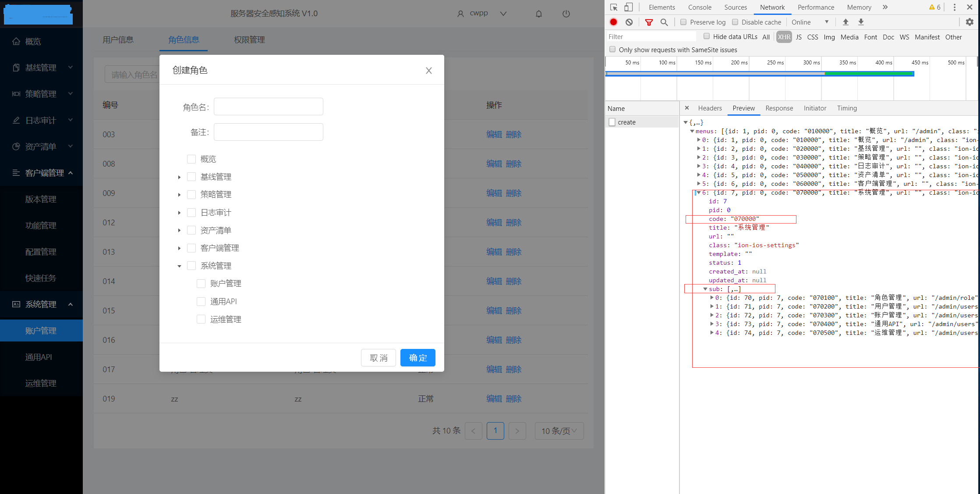Open the Online throttling dropdown

pyautogui.click(x=810, y=22)
